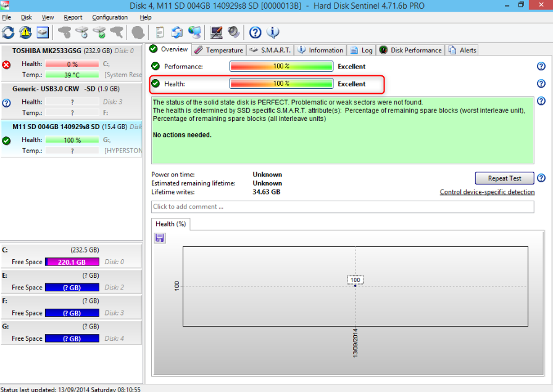Image resolution: width=553 pixels, height=392 pixels.
Task: Click the blue Help question mark toolbar icon
Action: click(255, 32)
